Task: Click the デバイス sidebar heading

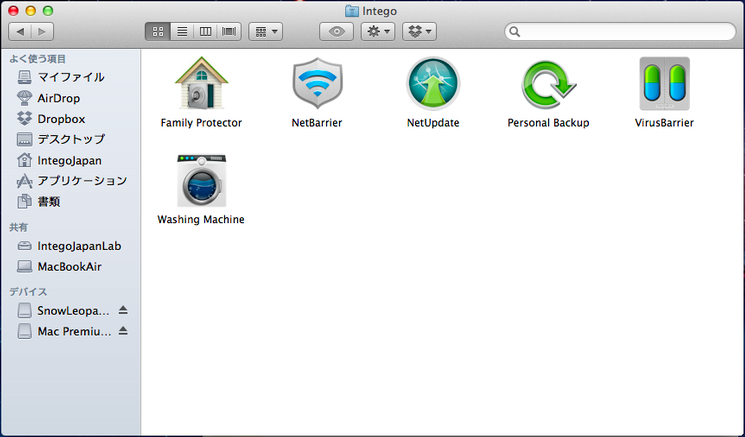Action: [x=28, y=292]
